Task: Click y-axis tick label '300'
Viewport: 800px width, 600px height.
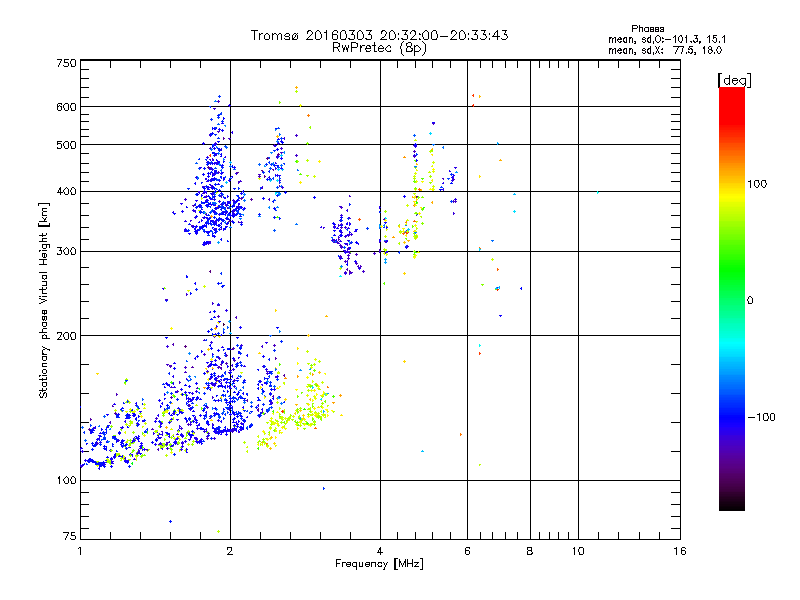Action: [x=66, y=252]
